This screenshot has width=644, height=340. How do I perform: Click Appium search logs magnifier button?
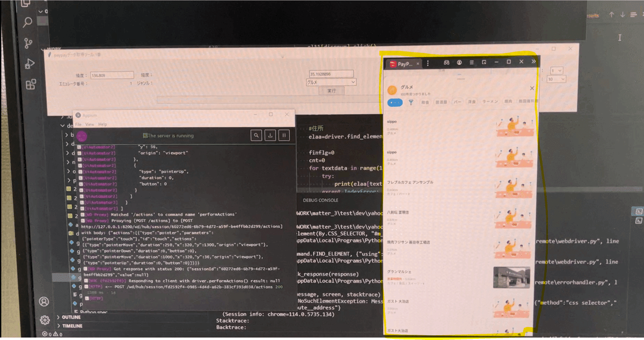[257, 136]
